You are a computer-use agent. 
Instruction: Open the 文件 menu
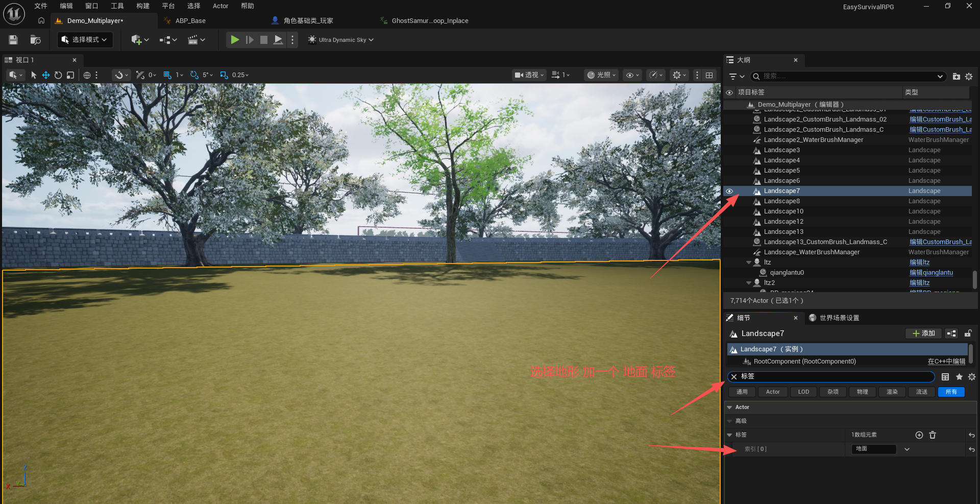point(41,6)
